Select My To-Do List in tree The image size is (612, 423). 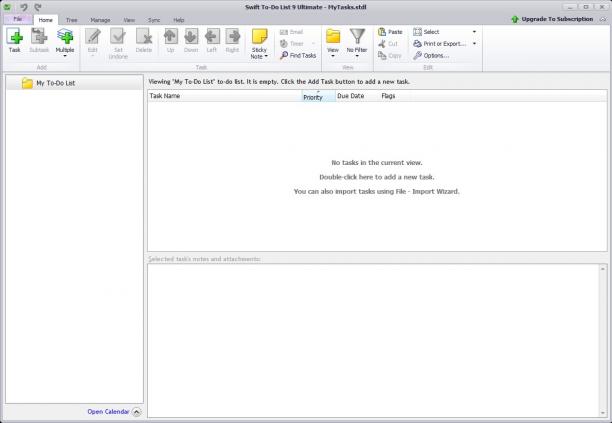point(74,83)
